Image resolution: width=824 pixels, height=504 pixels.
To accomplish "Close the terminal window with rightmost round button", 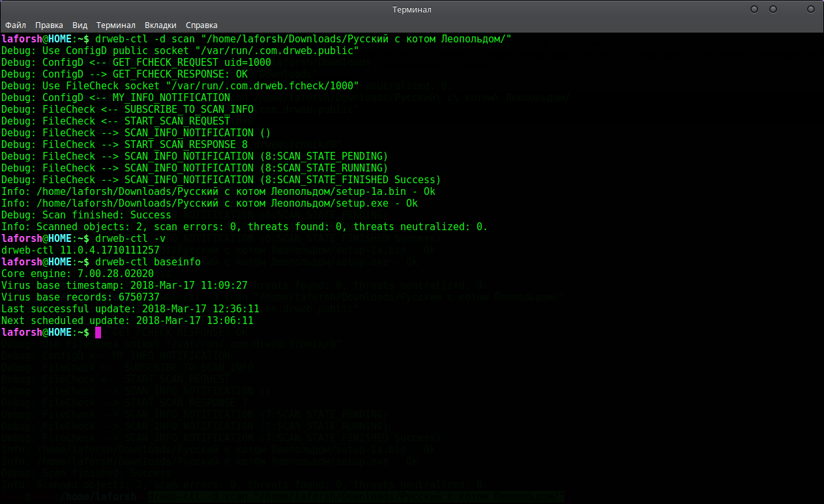I will [811, 10].
